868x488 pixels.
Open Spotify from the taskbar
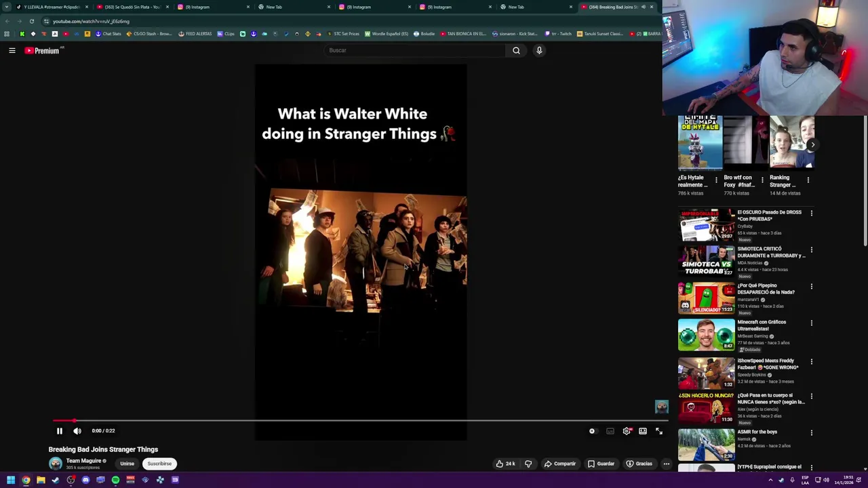115,480
